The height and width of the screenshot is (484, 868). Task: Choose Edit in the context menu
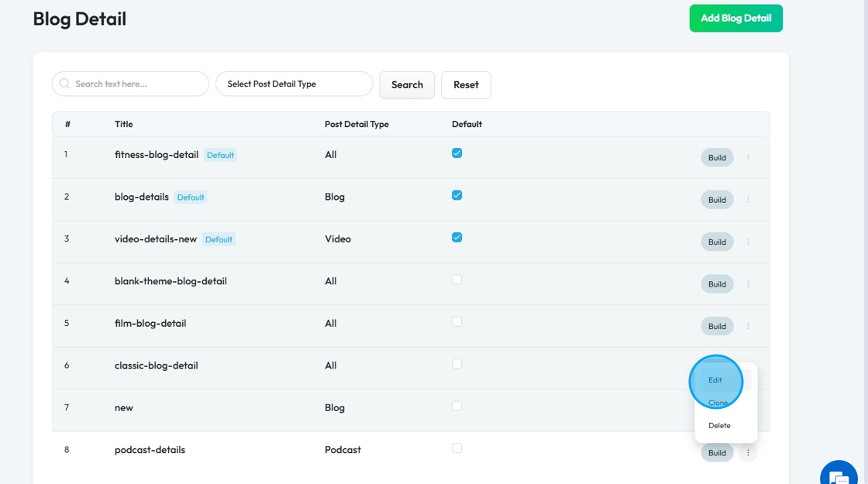click(x=715, y=380)
